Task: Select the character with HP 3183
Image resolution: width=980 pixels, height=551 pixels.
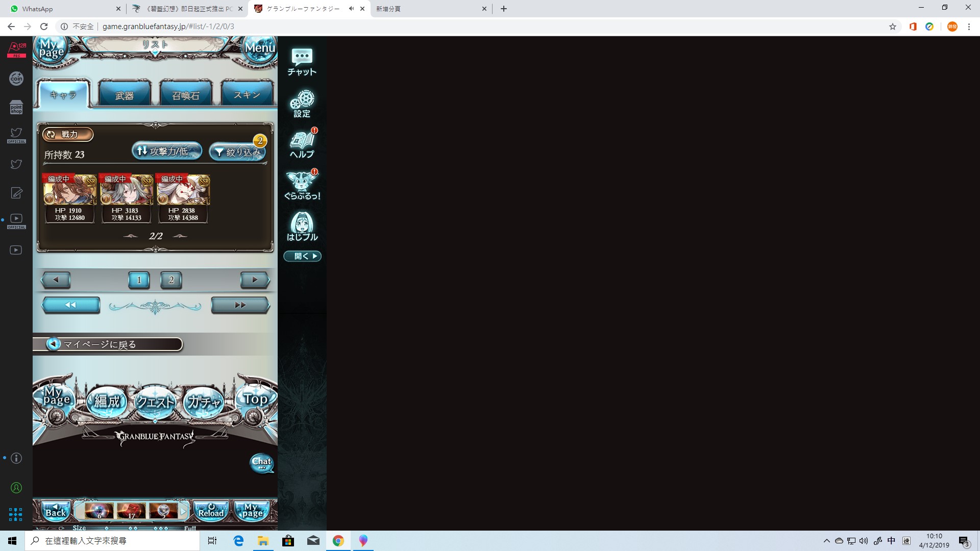Action: point(126,198)
